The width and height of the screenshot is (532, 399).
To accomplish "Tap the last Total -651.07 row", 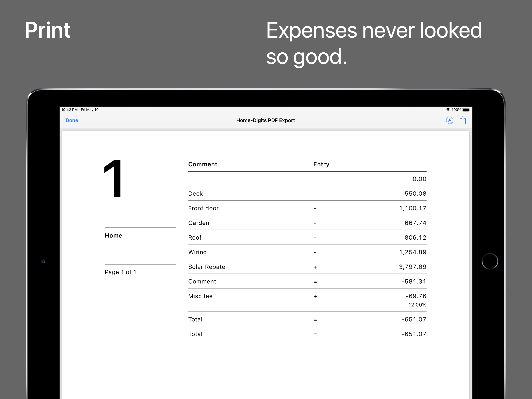I will 307,334.
